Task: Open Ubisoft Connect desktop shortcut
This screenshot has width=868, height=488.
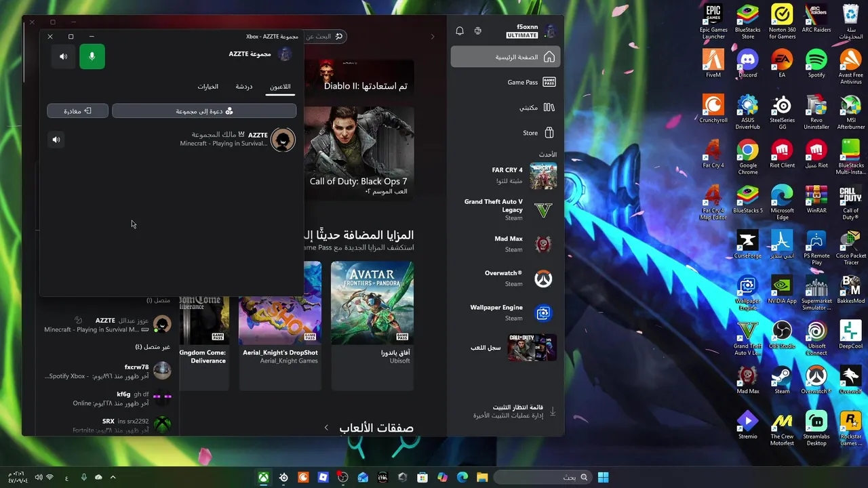Action: pos(816,338)
